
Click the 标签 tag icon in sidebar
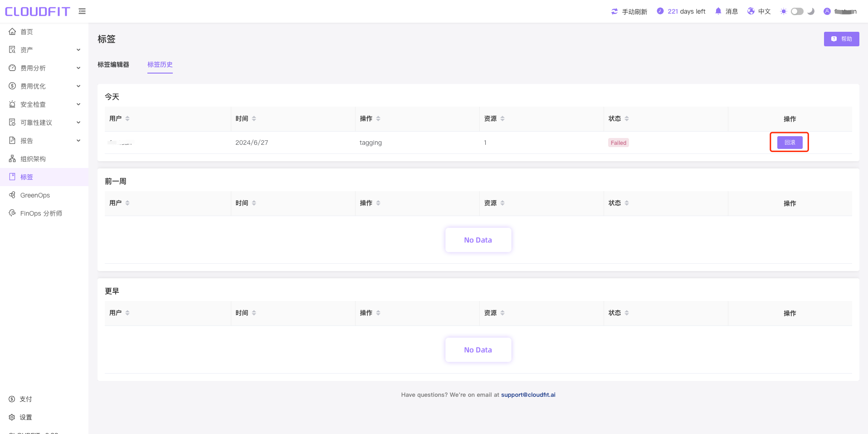coord(12,177)
